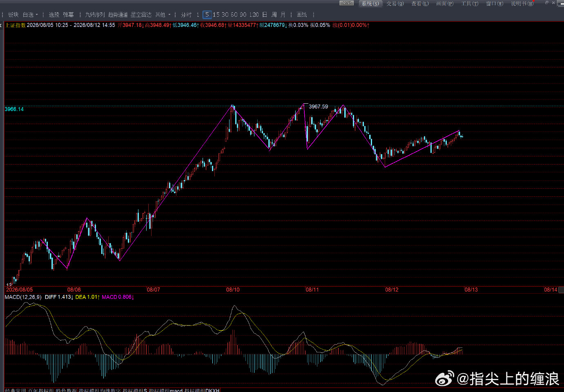Switch to the 日 daily period
This screenshot has height=392, width=564.
coord(265,15)
